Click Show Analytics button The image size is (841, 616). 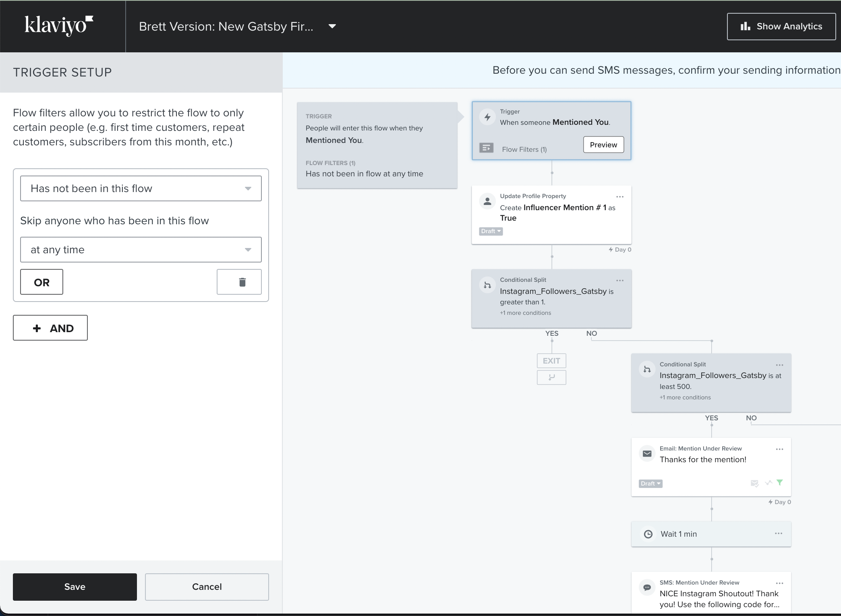click(781, 27)
